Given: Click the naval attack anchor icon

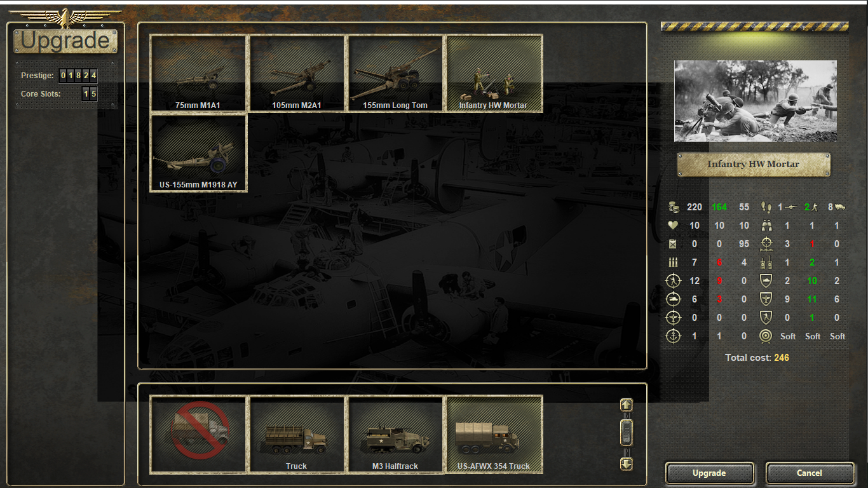Looking at the screenshot, I should click(673, 336).
